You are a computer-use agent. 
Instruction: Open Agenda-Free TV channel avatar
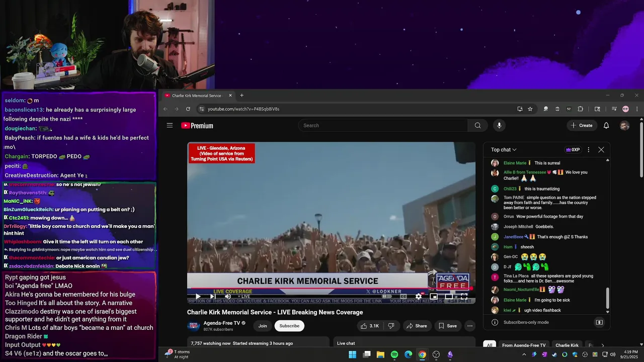(x=193, y=326)
